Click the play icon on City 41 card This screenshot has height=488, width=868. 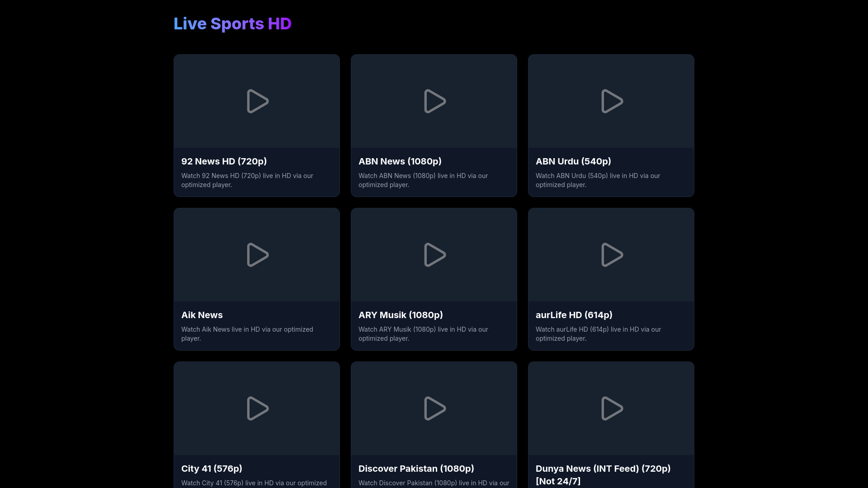(x=257, y=408)
